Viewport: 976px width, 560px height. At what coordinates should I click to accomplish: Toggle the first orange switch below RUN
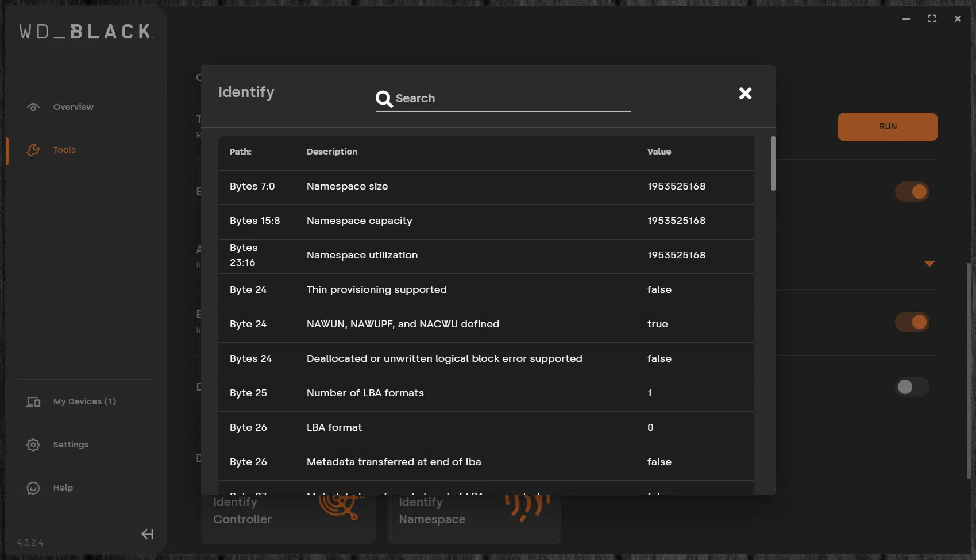tap(912, 192)
